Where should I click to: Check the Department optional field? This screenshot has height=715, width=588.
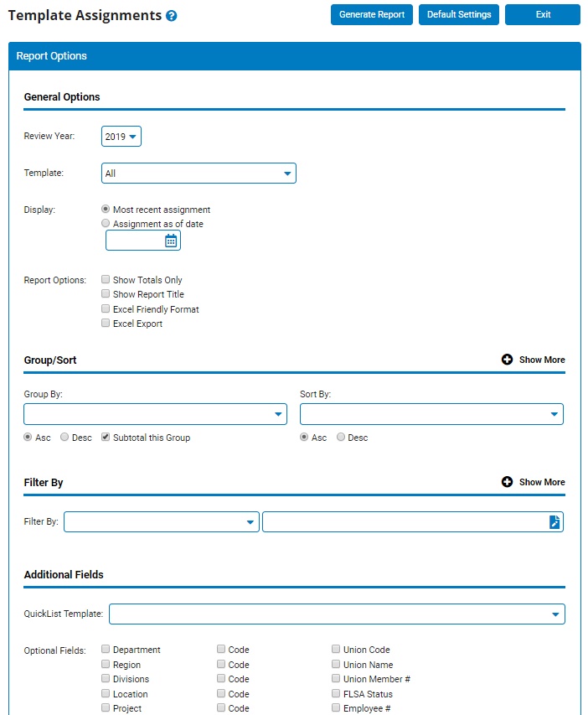pos(106,649)
